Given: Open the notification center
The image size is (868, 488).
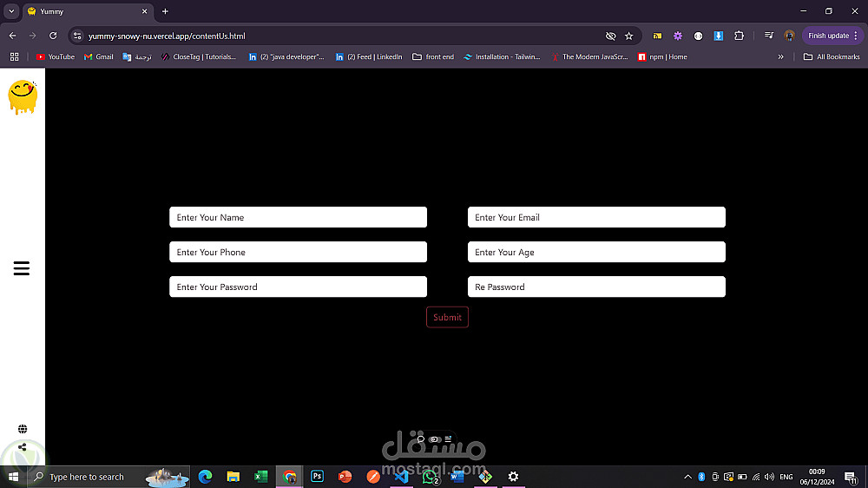Looking at the screenshot, I should point(851,477).
